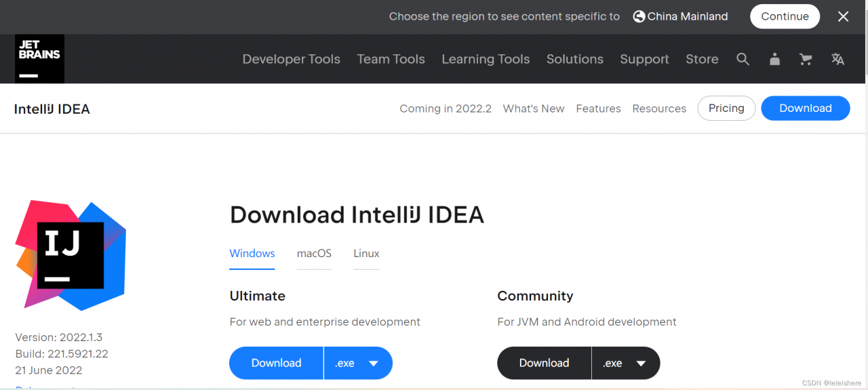Download the Community edition
Image resolution: width=868 pixels, height=390 pixels.
coord(545,363)
